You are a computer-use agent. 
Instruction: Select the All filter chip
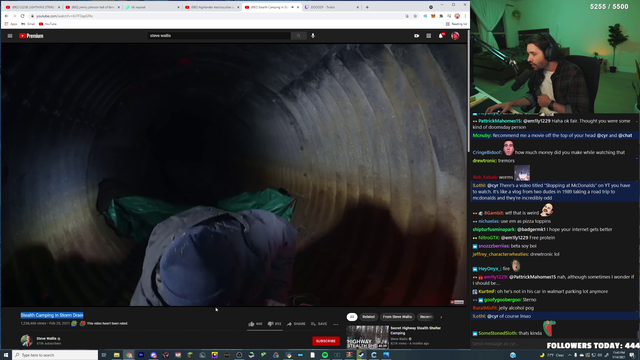[x=352, y=317]
